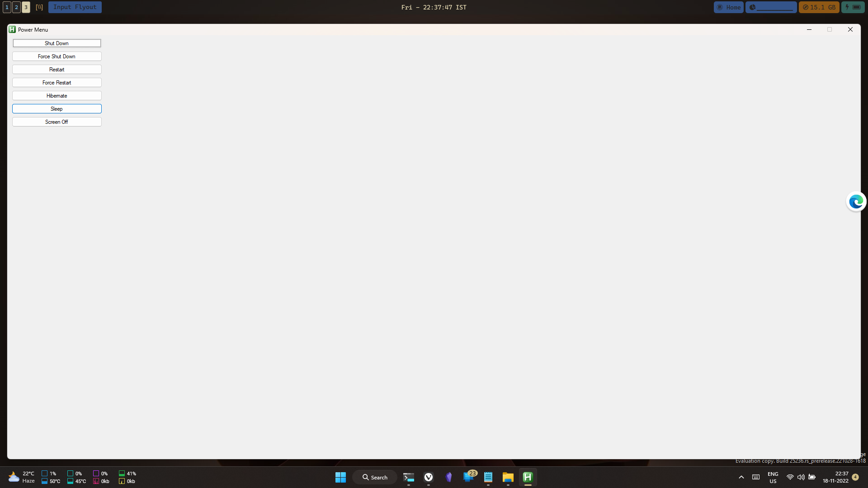Select the Restart option
The width and height of the screenshot is (868, 488).
tap(57, 70)
